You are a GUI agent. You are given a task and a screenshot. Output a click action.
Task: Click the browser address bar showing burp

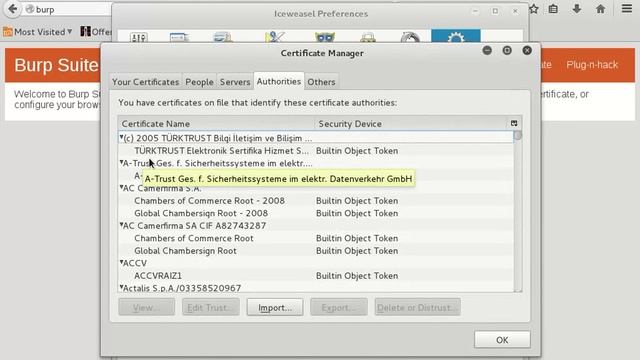tap(67, 9)
